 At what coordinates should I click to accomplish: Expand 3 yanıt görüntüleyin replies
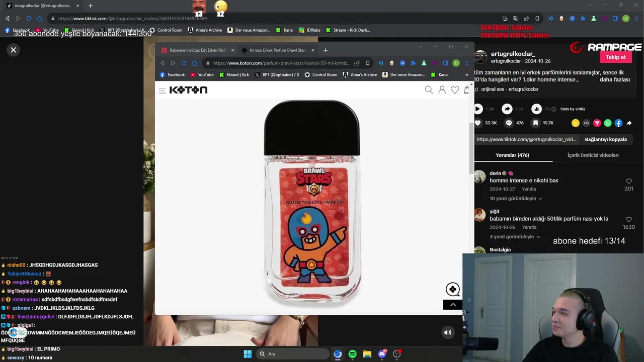click(514, 237)
